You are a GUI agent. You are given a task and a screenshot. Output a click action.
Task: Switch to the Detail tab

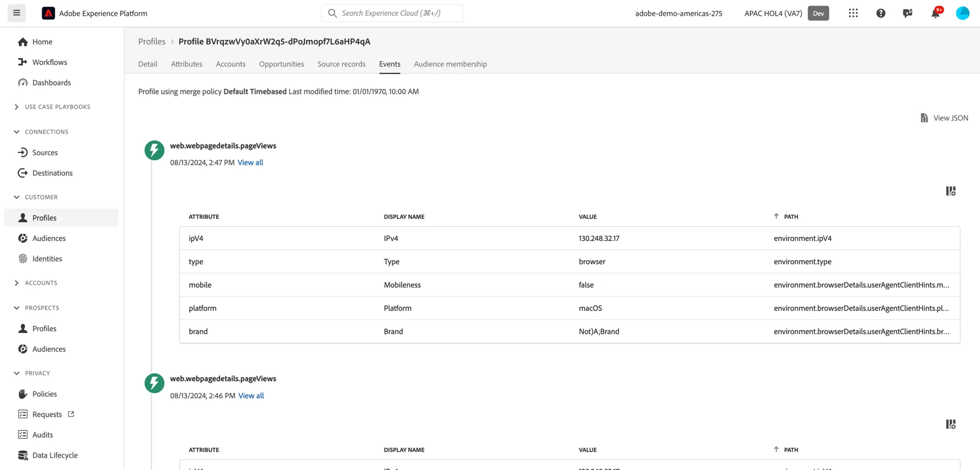click(148, 64)
